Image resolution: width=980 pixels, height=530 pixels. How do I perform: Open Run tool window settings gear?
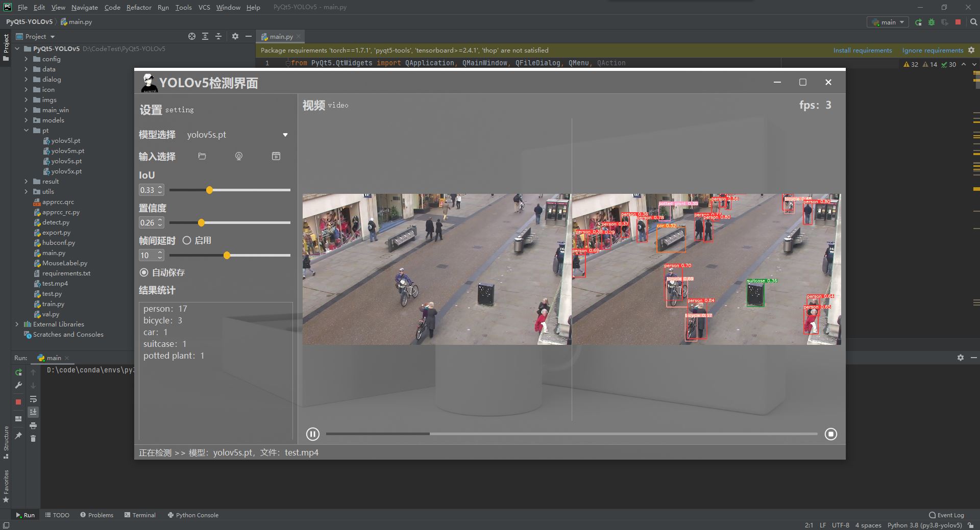961,358
